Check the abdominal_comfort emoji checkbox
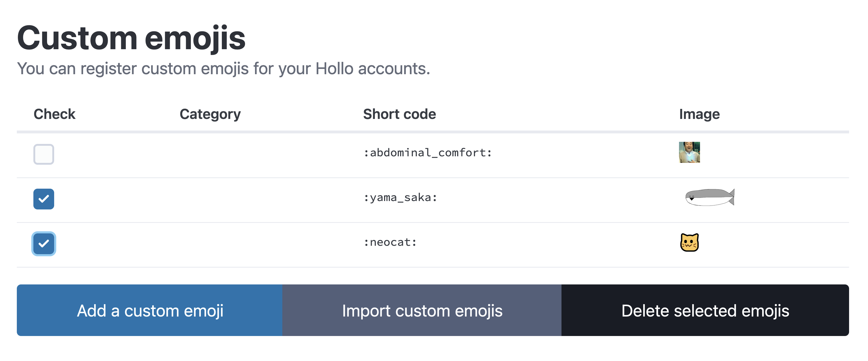868x361 pixels. tap(44, 154)
